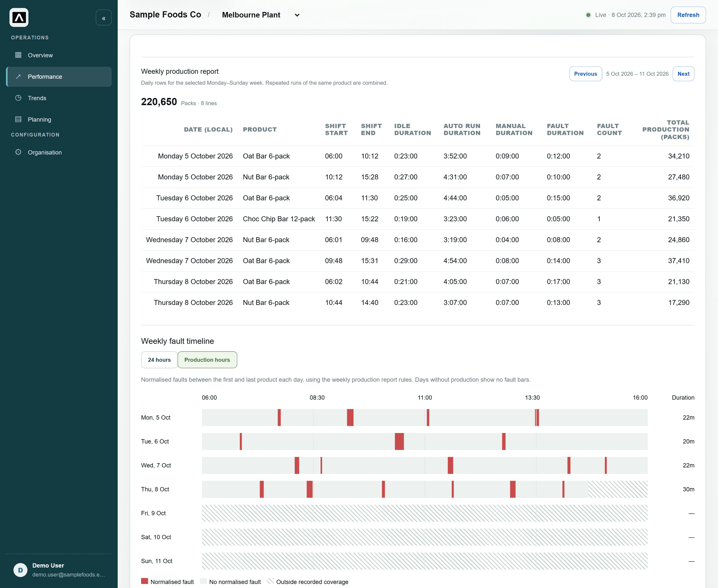
Task: Click the Total Production (Packs) column header
Action: pyautogui.click(x=666, y=130)
